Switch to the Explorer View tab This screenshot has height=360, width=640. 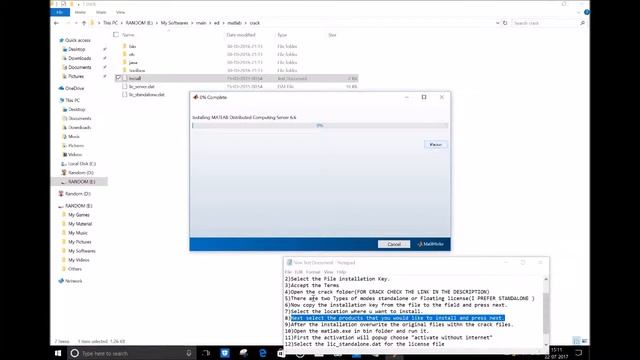click(x=120, y=12)
